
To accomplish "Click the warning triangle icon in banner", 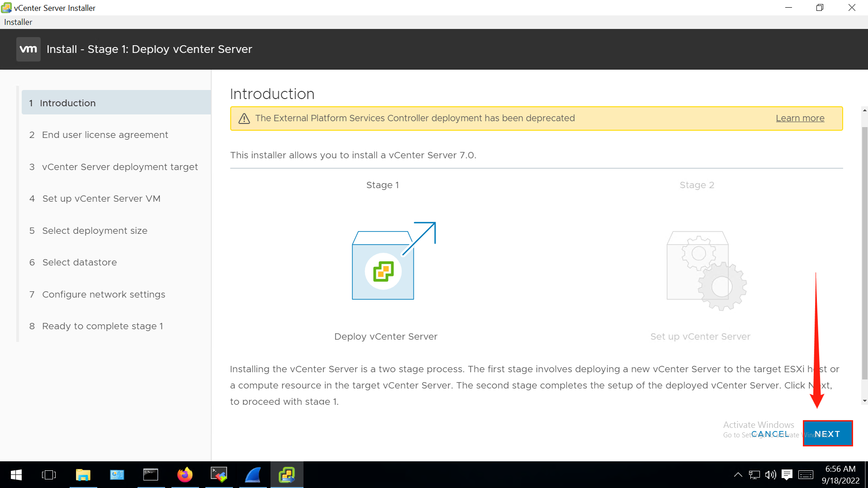I will pos(244,118).
